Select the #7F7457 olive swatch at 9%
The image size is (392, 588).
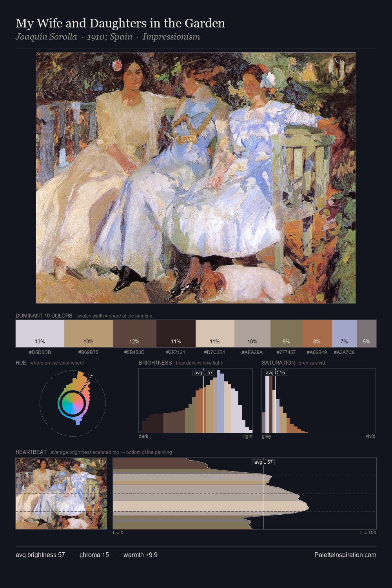(286, 334)
